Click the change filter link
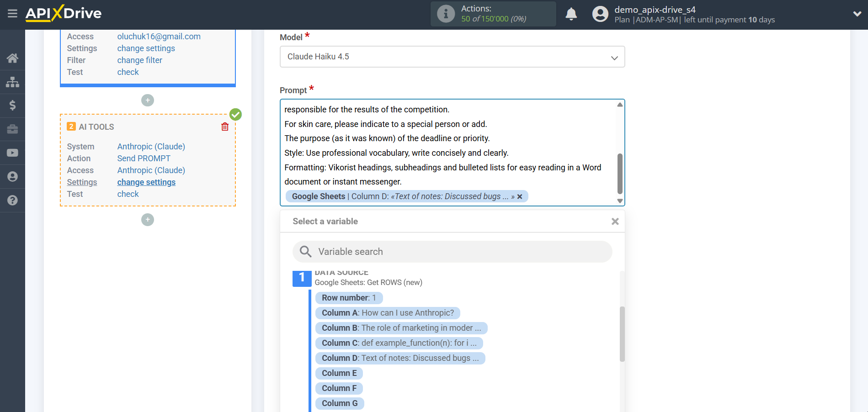Image resolution: width=868 pixels, height=412 pixels. (139, 60)
